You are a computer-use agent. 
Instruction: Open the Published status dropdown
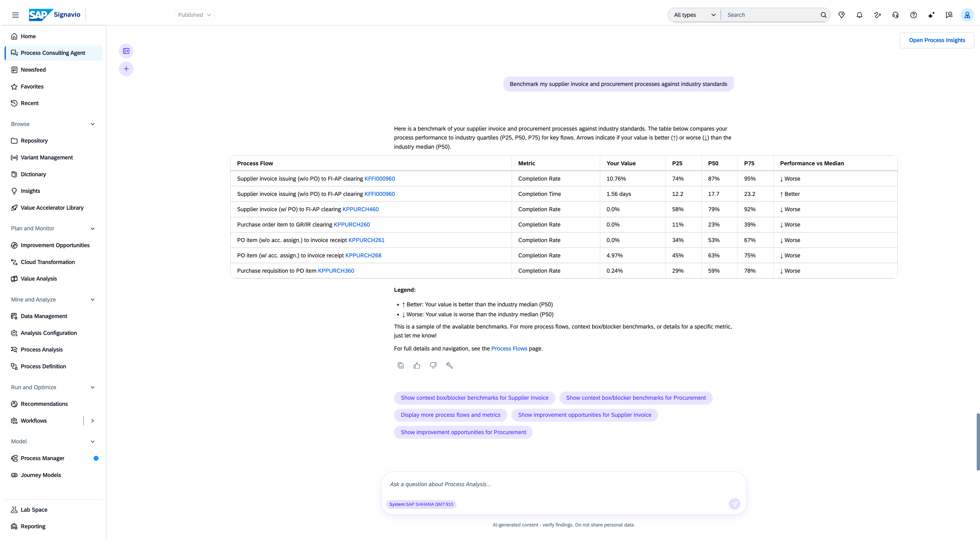(195, 15)
